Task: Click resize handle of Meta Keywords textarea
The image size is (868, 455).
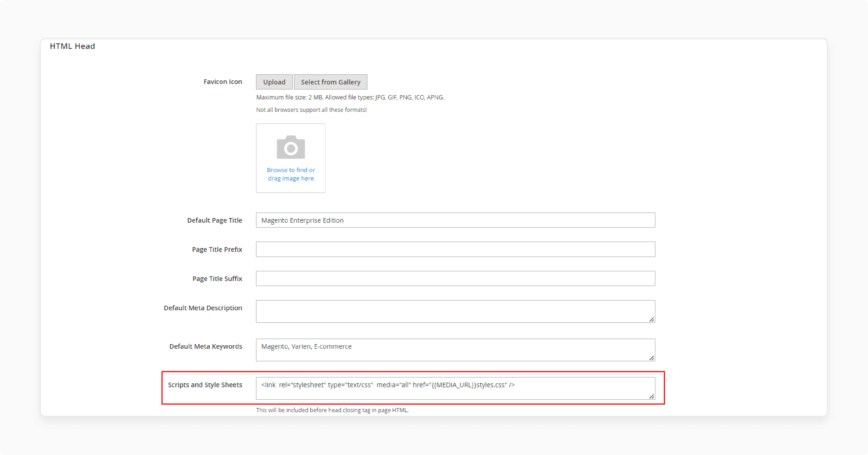Action: click(x=652, y=358)
